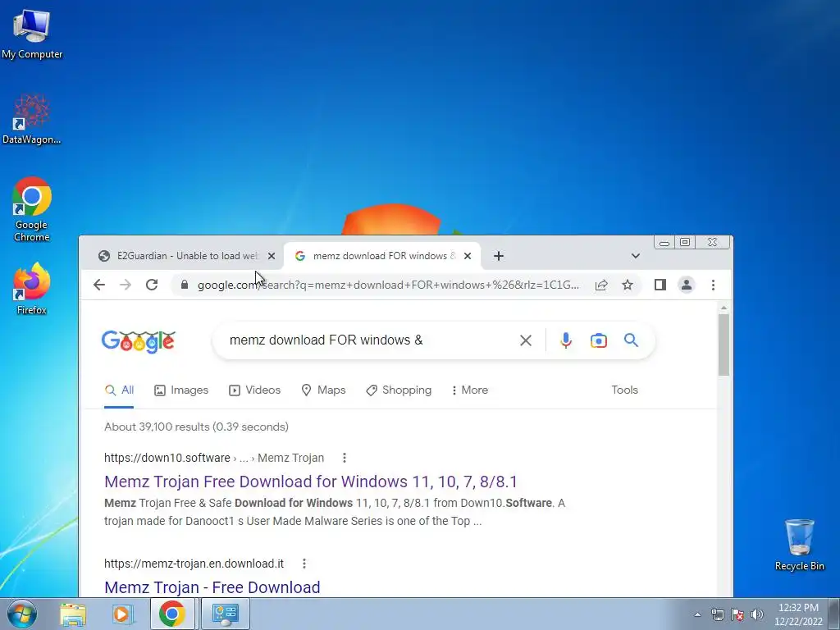The image size is (840, 630).
Task: Open My Computer desktop icon
Action: [x=32, y=33]
